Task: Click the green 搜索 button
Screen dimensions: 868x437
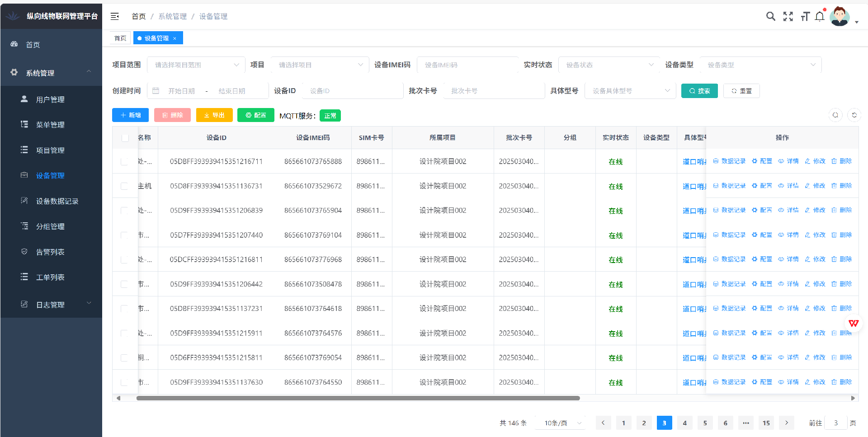Action: point(699,91)
